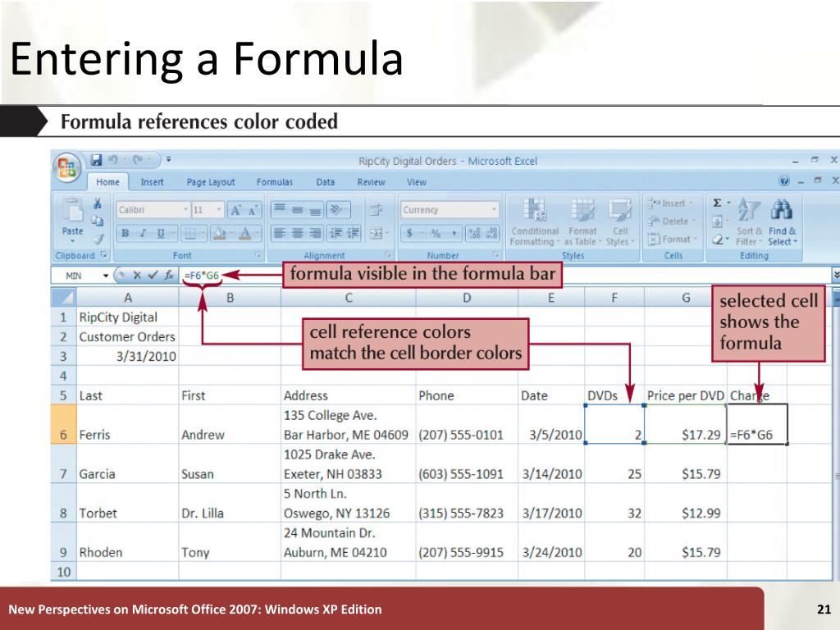Image resolution: width=840 pixels, height=630 pixels.
Task: Undo the last action in Quick Access toolbar
Action: click(113, 160)
